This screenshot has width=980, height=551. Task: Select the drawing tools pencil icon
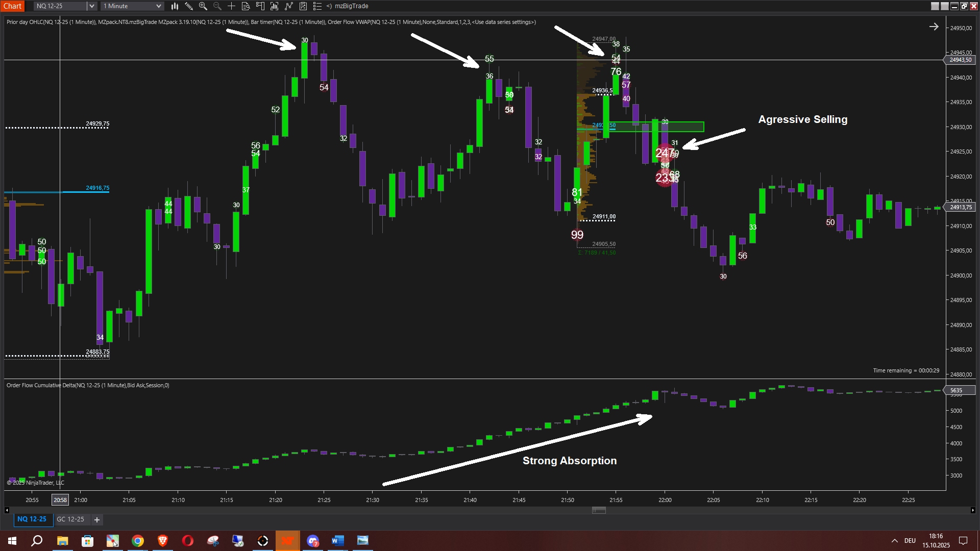click(x=189, y=6)
